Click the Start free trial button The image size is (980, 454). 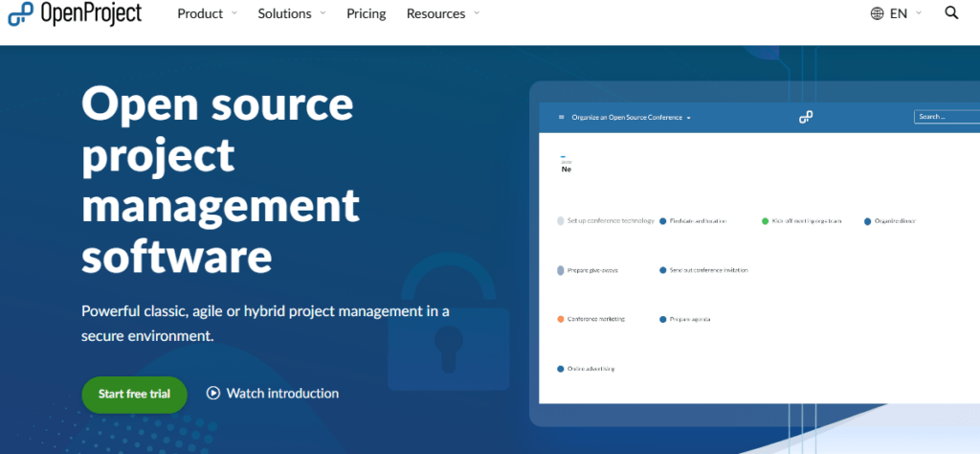point(134,394)
